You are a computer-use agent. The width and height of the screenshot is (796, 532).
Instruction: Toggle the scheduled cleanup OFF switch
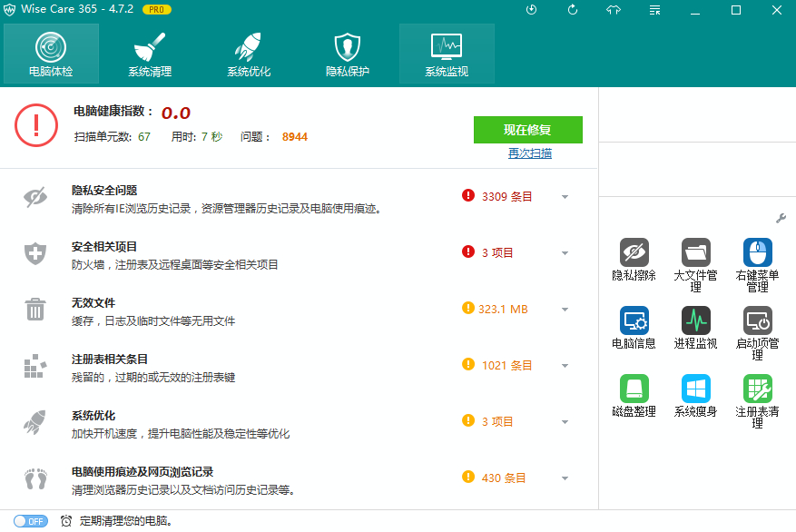(31, 521)
